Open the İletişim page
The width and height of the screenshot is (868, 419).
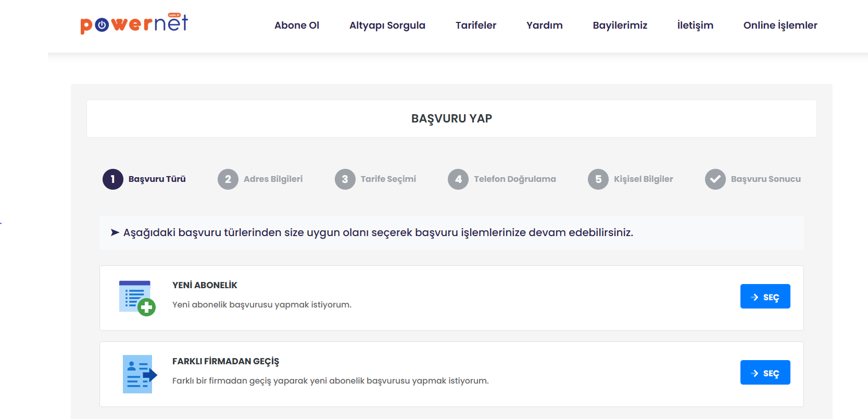pyautogui.click(x=695, y=26)
